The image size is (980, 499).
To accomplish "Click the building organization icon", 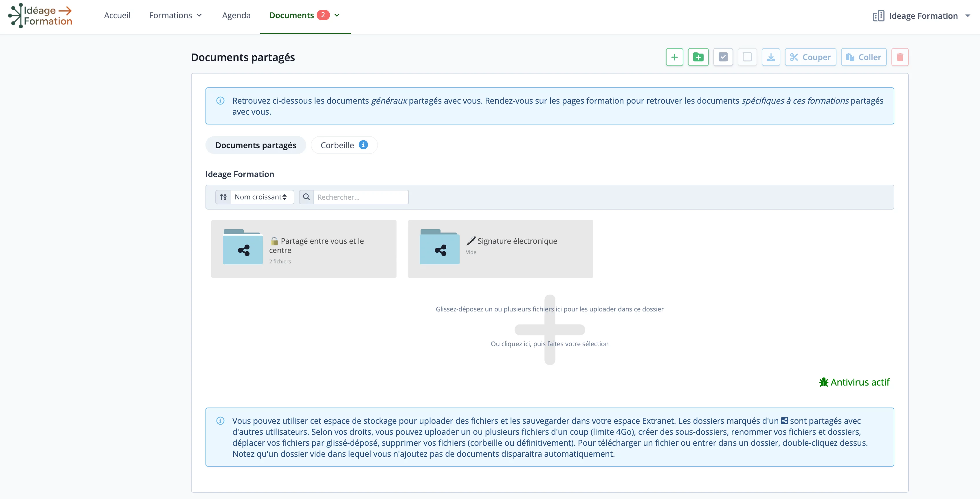I will 878,16.
